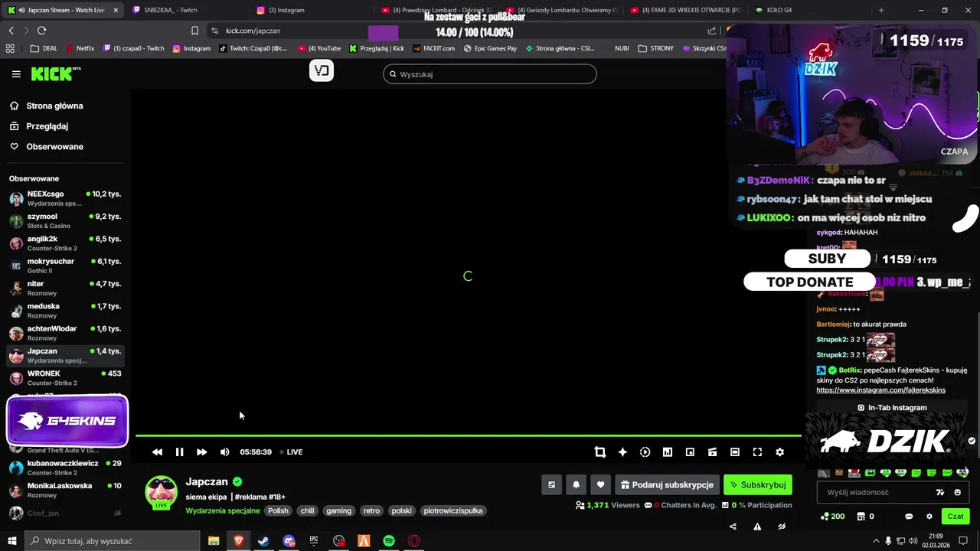Open chat settings gear icon
980x551 pixels.
[929, 517]
